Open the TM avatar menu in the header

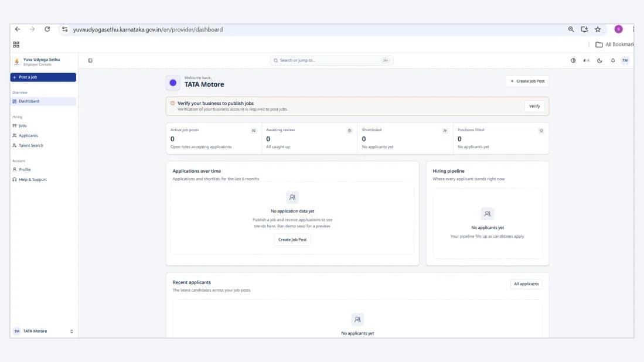(625, 60)
